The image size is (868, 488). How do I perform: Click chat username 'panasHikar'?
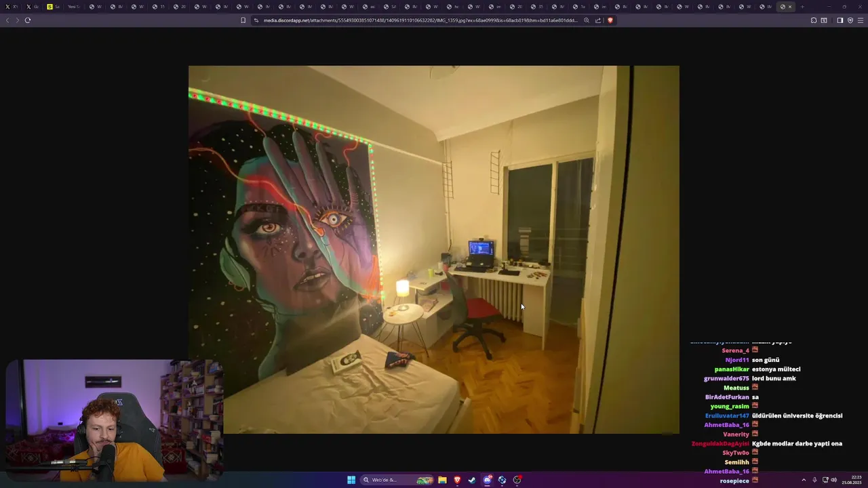(732, 369)
